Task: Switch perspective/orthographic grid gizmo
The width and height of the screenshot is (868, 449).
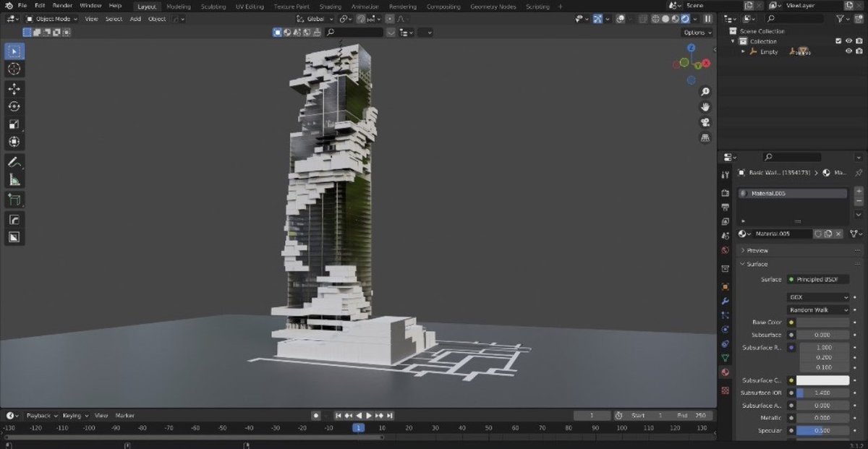Action: pyautogui.click(x=705, y=137)
